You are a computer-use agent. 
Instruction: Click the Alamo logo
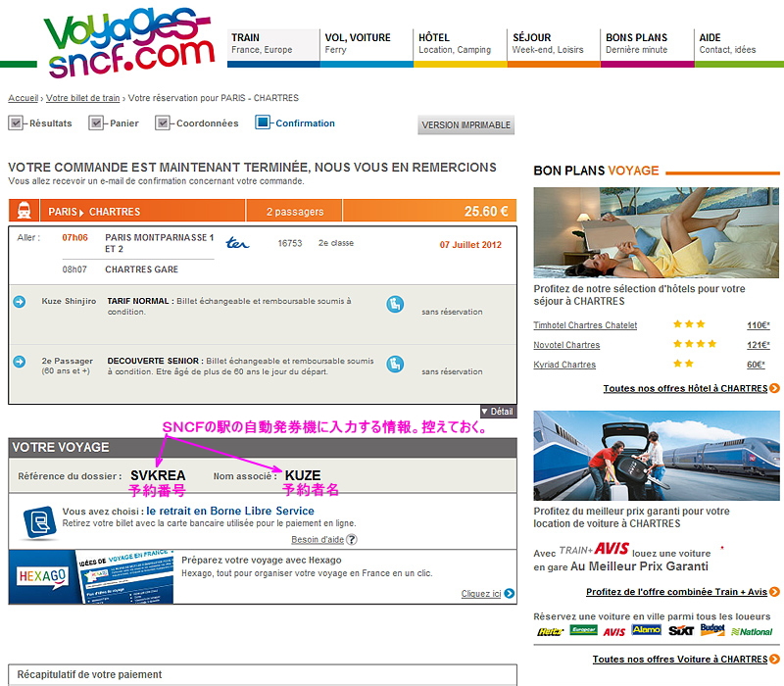647,629
